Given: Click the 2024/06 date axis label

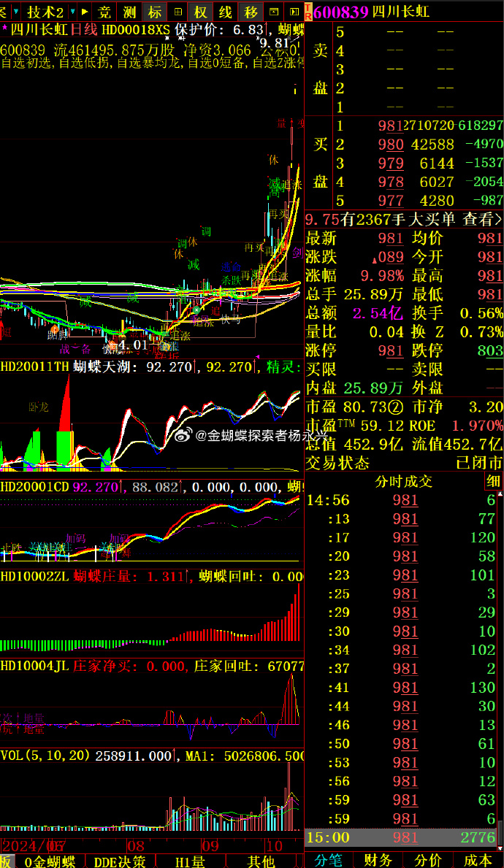Looking at the screenshot, I should pyautogui.click(x=32, y=846).
